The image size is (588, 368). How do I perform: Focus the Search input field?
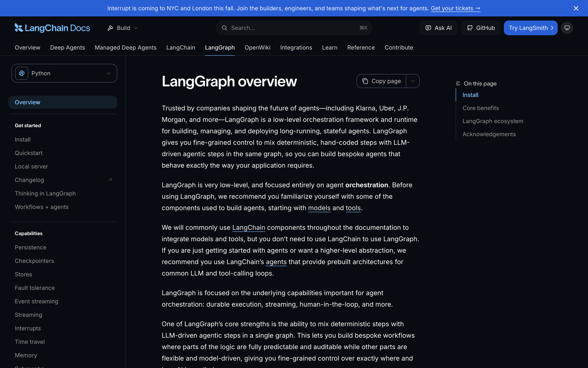click(x=294, y=28)
